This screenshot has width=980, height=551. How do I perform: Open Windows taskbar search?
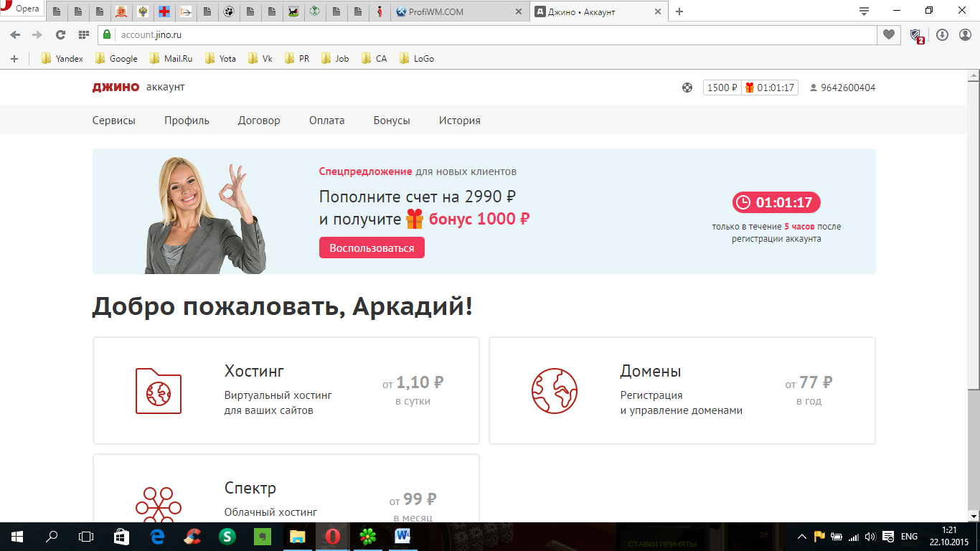click(x=52, y=537)
